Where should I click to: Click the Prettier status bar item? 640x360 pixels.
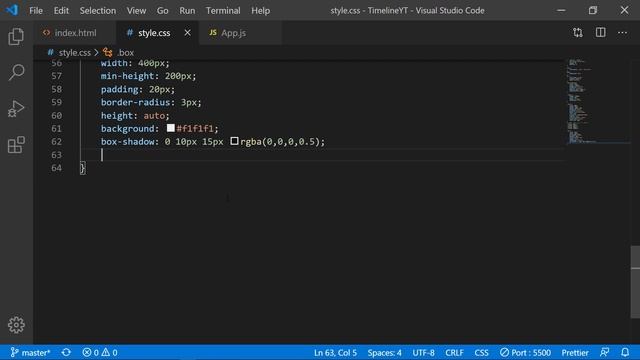point(575,353)
